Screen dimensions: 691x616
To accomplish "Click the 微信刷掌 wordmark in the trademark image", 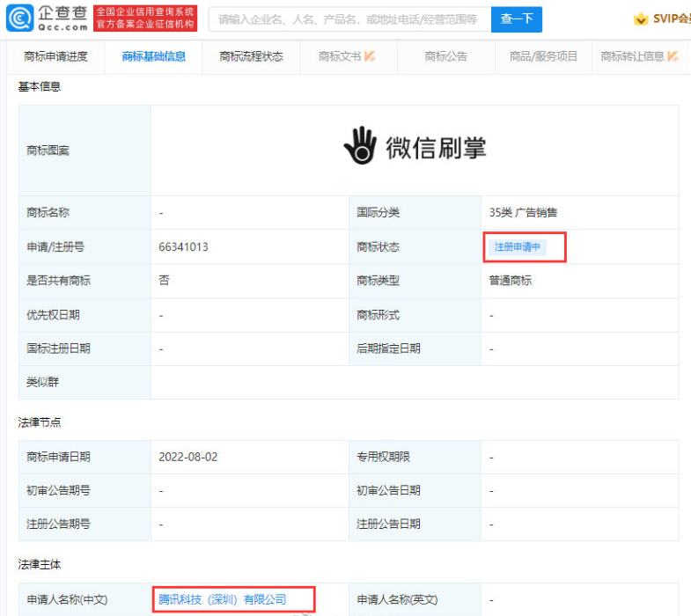I will 436,147.
